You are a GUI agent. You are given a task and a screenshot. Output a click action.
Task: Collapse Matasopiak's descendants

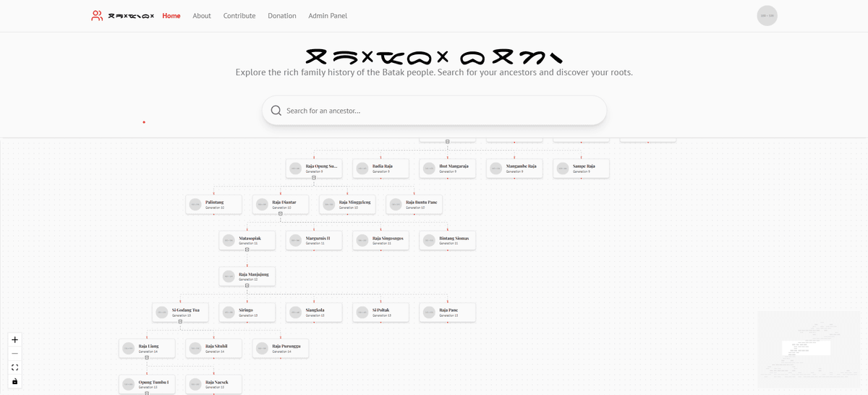pos(247,250)
